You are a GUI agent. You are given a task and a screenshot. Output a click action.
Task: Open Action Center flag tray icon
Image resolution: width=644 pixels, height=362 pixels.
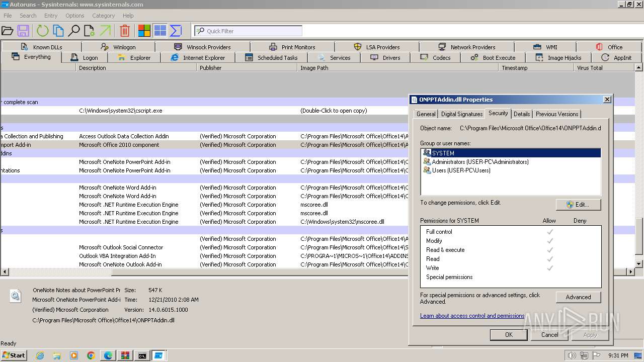(x=596, y=355)
